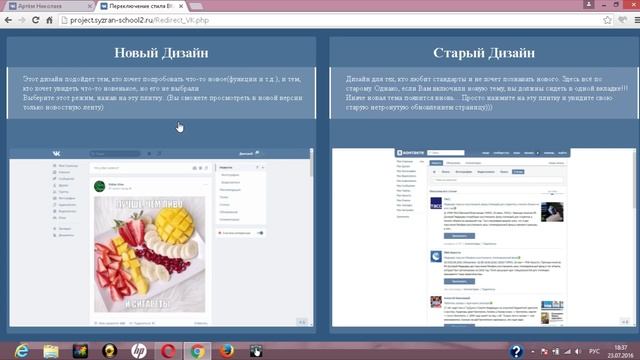The image size is (640, 360).
Task: Choose the 'Новый Дизайн' tile heading
Action: [x=161, y=53]
